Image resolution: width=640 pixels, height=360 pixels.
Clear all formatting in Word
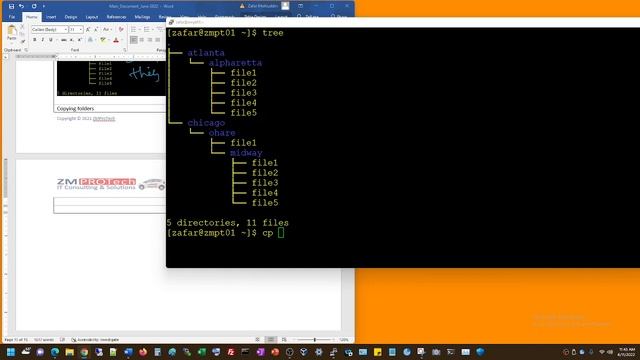121,29
